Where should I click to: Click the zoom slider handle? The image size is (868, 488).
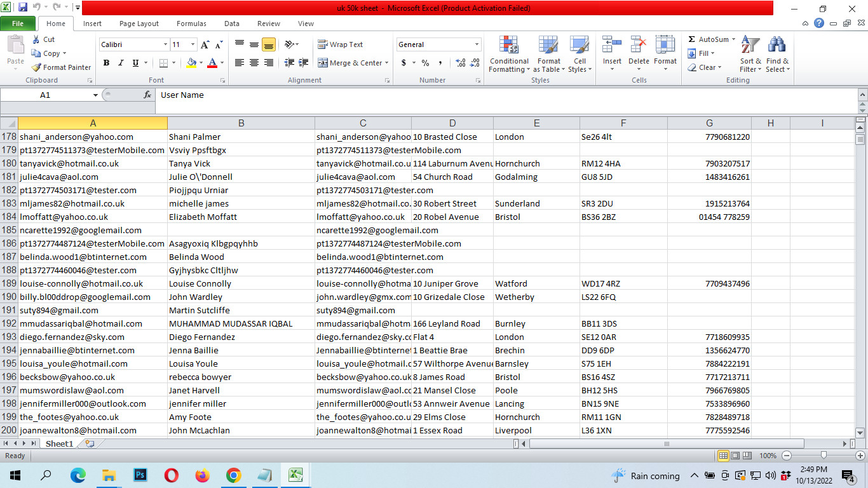[x=824, y=456]
